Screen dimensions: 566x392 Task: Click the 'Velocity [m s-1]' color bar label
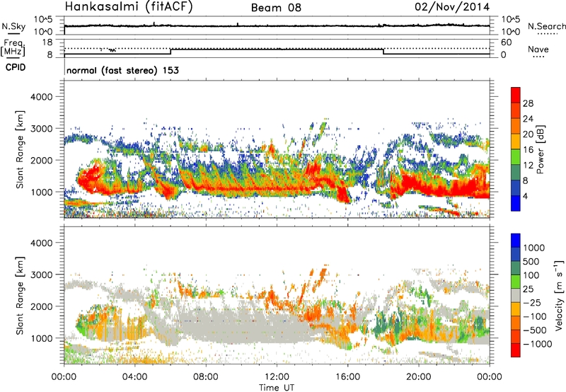click(560, 295)
